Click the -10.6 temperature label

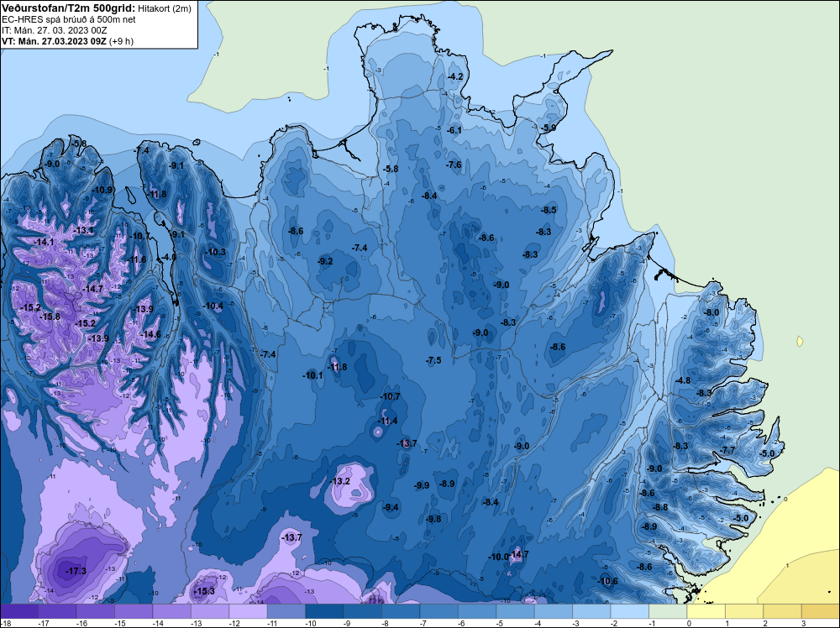[x=607, y=581]
